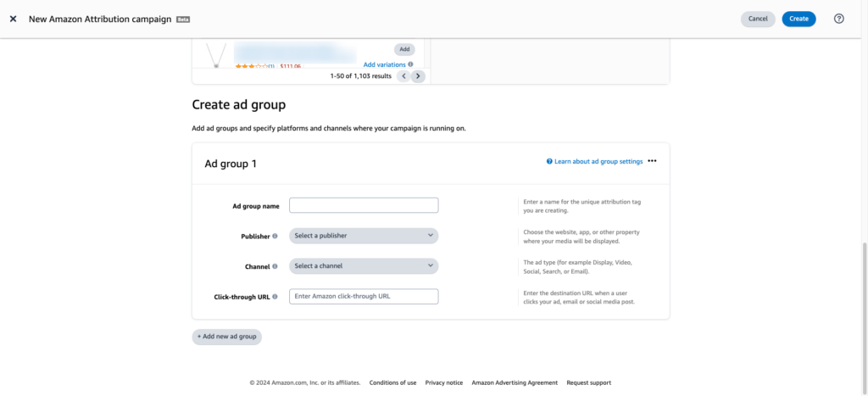Open Conditions of use link
The image size is (868, 396).
(393, 382)
